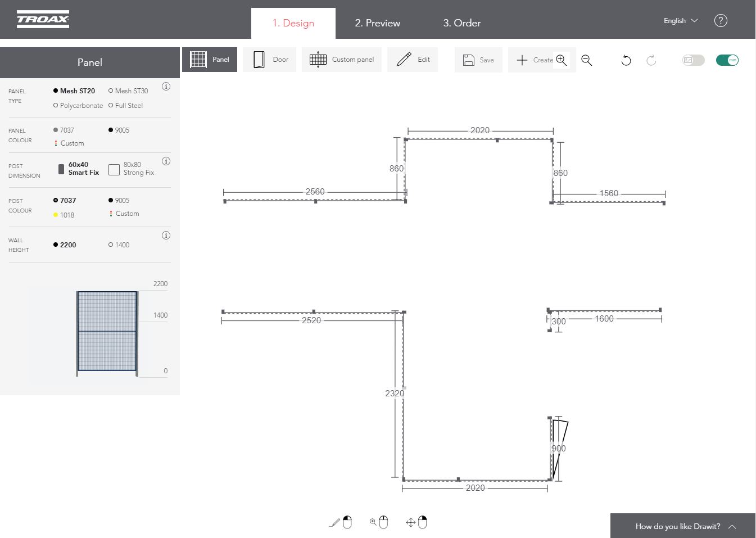Toggle the grey background image switch
The image size is (756, 538).
click(693, 60)
